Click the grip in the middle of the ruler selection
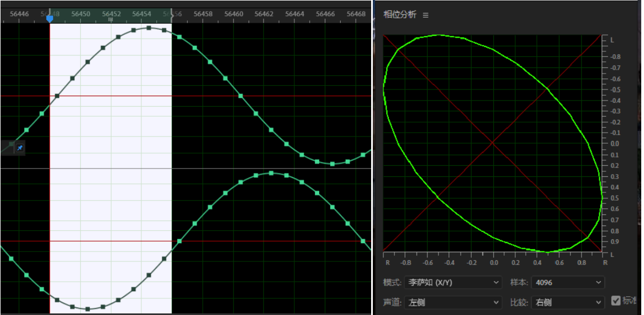 (x=110, y=19)
